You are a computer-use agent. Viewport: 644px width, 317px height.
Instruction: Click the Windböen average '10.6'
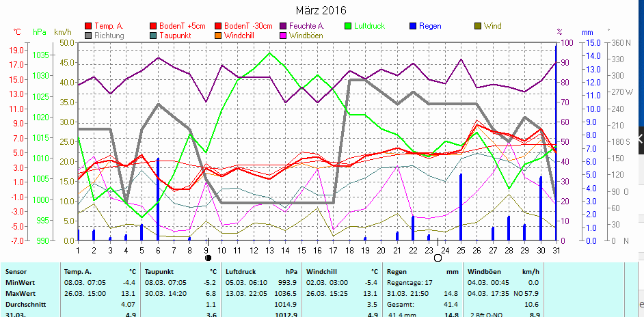tap(533, 305)
